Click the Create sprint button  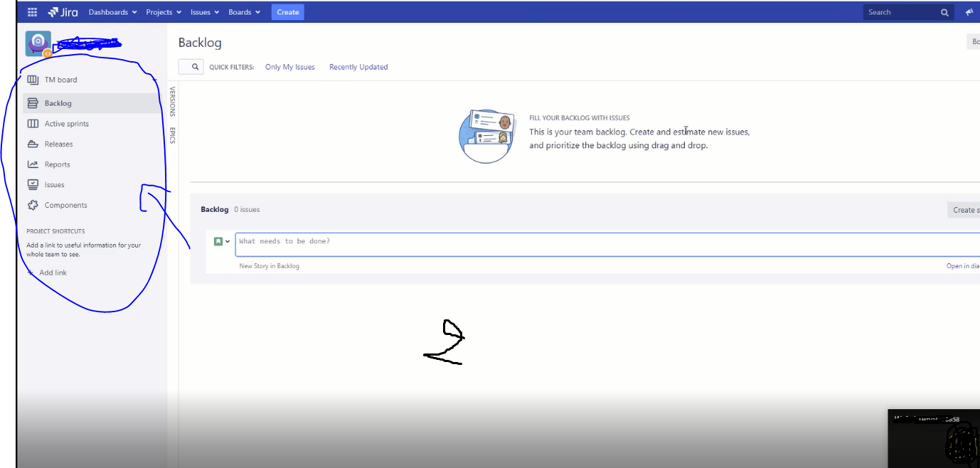[964, 210]
